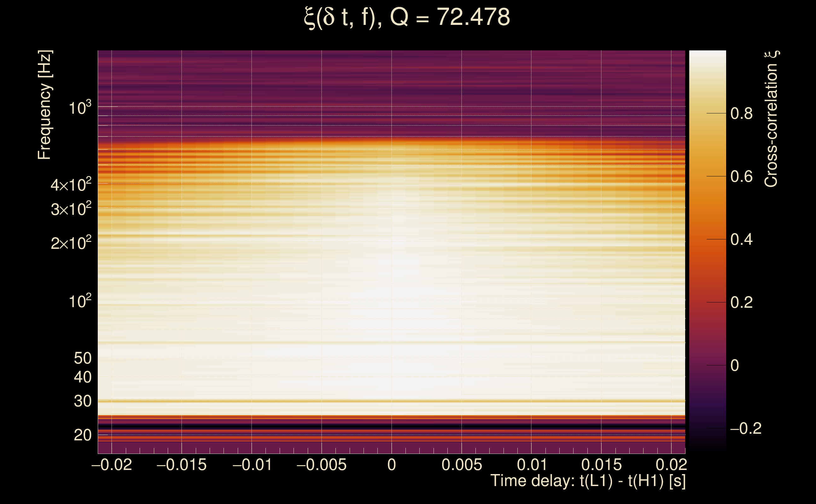Click the 20 Hz frequency tick label

pos(82,435)
